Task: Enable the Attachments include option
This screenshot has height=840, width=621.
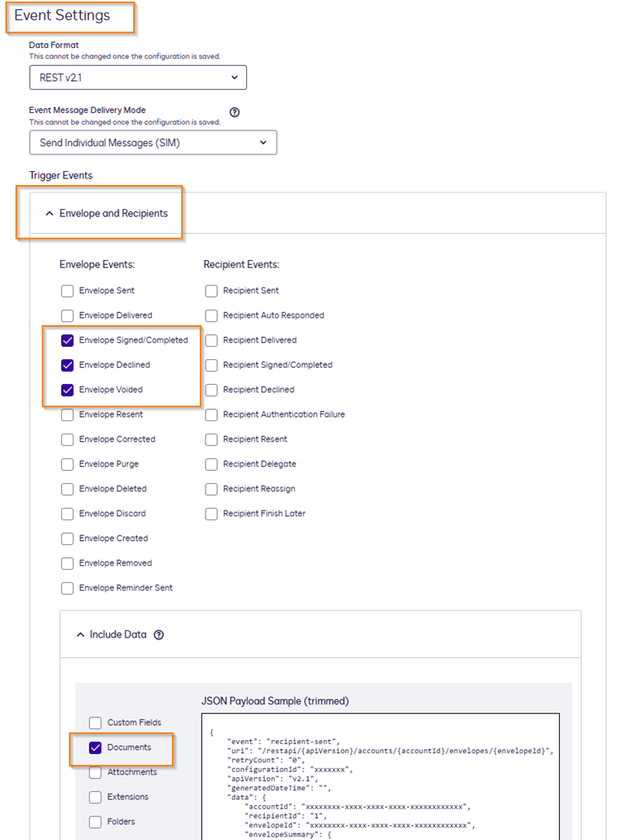Action: 95,772
